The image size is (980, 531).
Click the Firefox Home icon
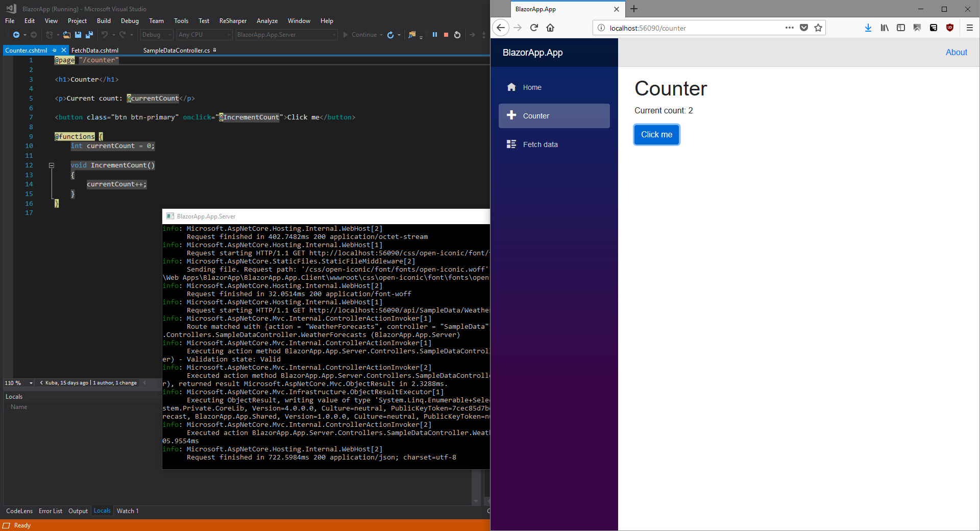[x=550, y=28]
